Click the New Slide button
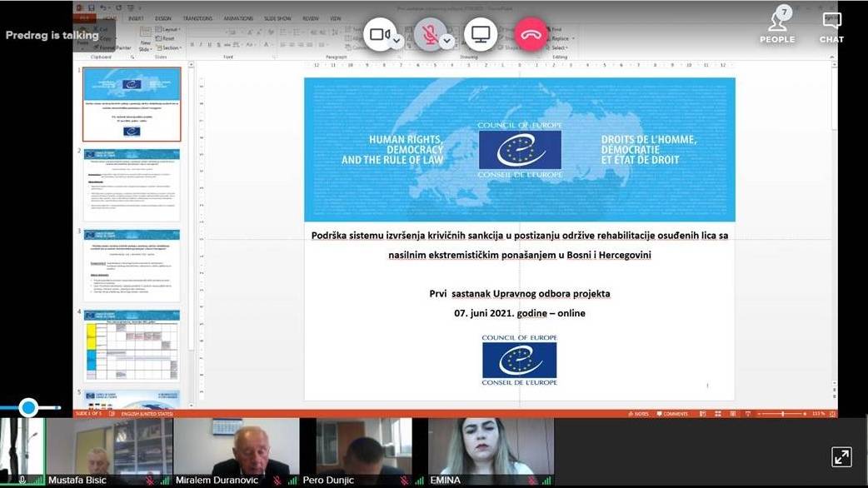Viewport: 868px width, 488px height. click(145, 39)
